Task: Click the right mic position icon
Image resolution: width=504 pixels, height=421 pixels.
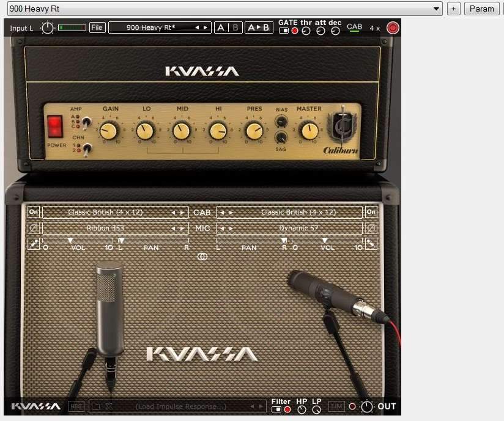Action: 371,244
